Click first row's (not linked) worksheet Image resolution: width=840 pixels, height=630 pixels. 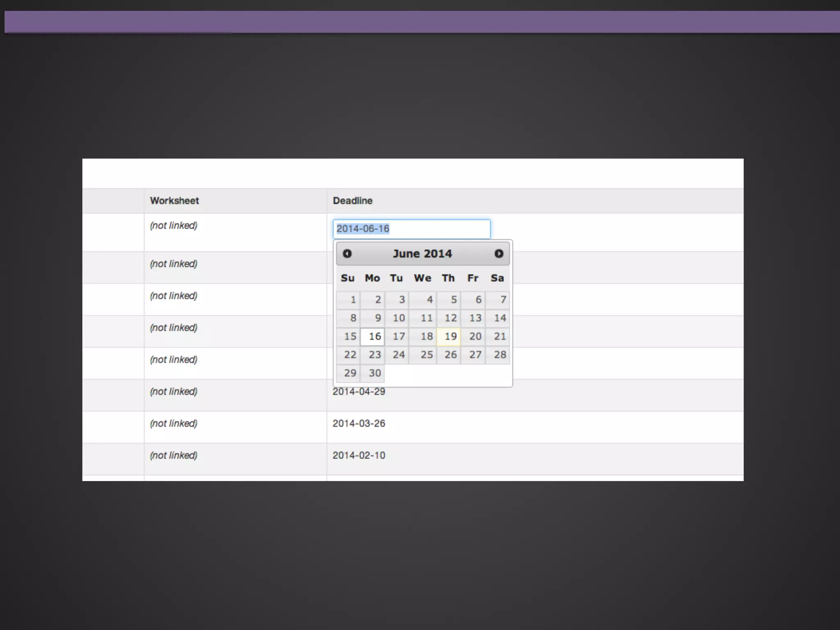click(x=173, y=226)
